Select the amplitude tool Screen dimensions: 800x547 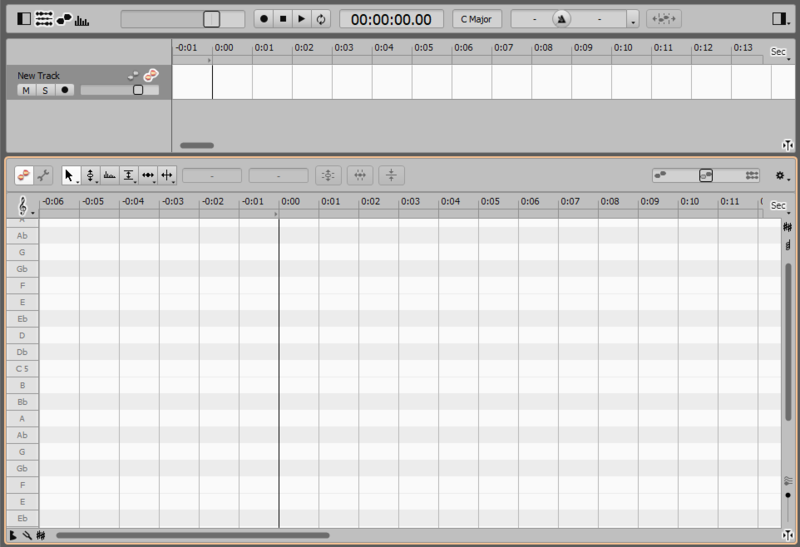point(129,176)
